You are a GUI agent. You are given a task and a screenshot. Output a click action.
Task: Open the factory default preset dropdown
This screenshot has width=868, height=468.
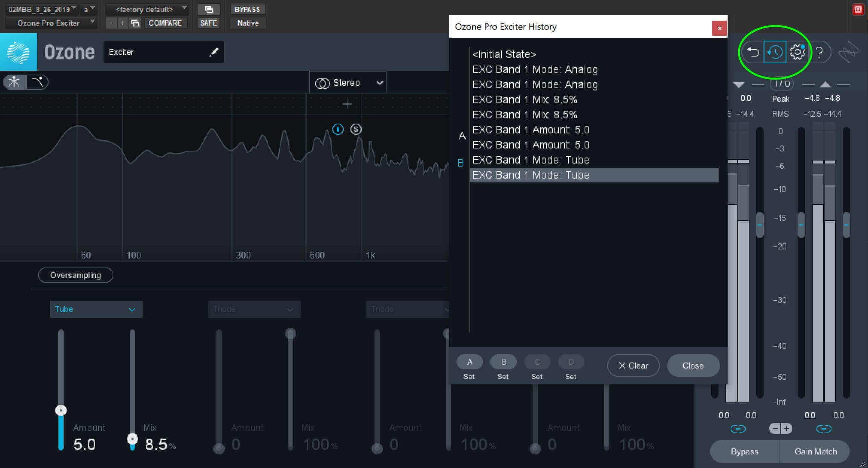tap(146, 9)
